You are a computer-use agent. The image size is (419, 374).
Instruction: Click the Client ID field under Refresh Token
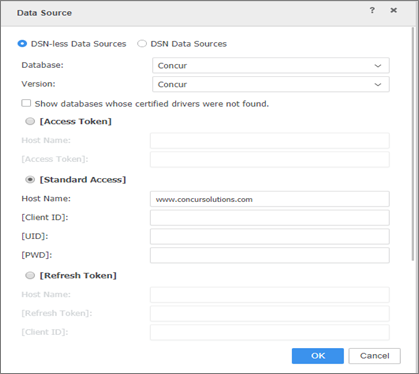270,332
